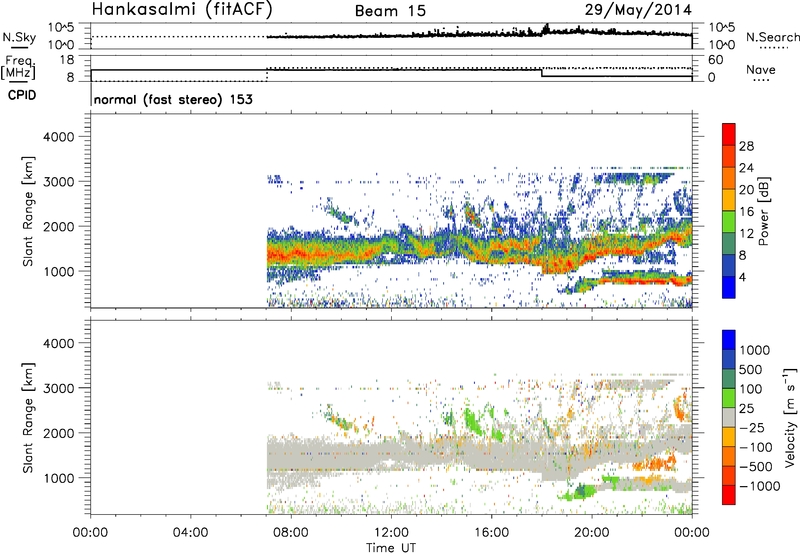This screenshot has width=800, height=554.
Task: Click the '28' power colorbar tick
Action: coord(746,146)
